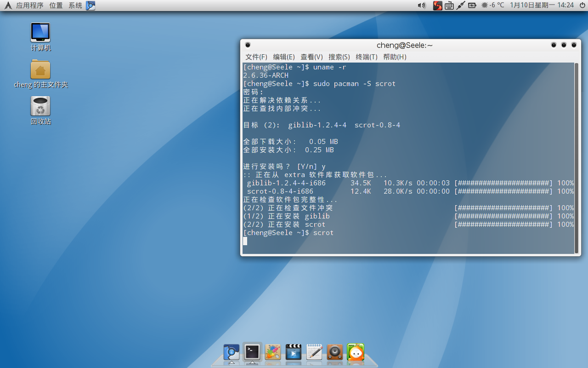Click the '(2/2) 正在检查文件冲突' line
The image size is (588, 368).
[408, 208]
